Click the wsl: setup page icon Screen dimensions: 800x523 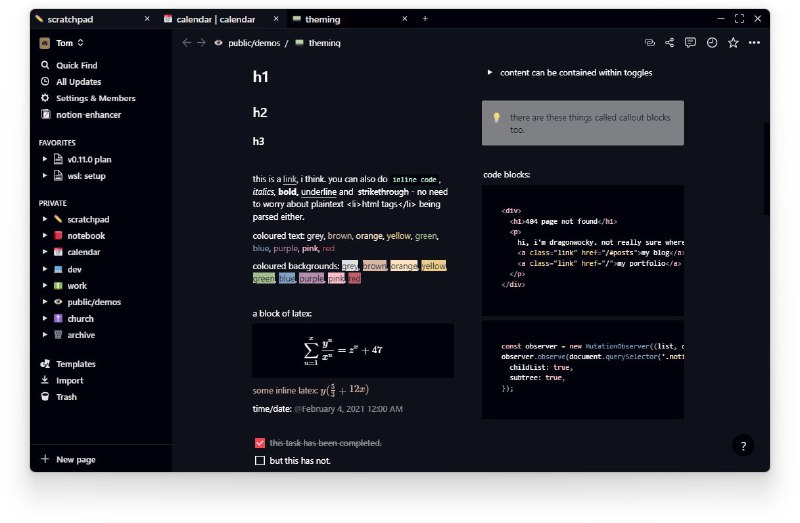click(x=58, y=176)
